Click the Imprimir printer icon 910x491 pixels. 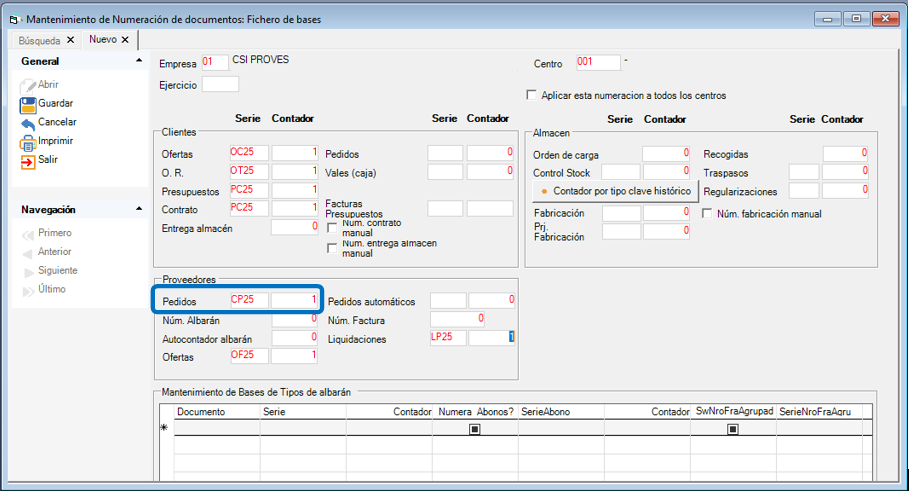[x=27, y=142]
